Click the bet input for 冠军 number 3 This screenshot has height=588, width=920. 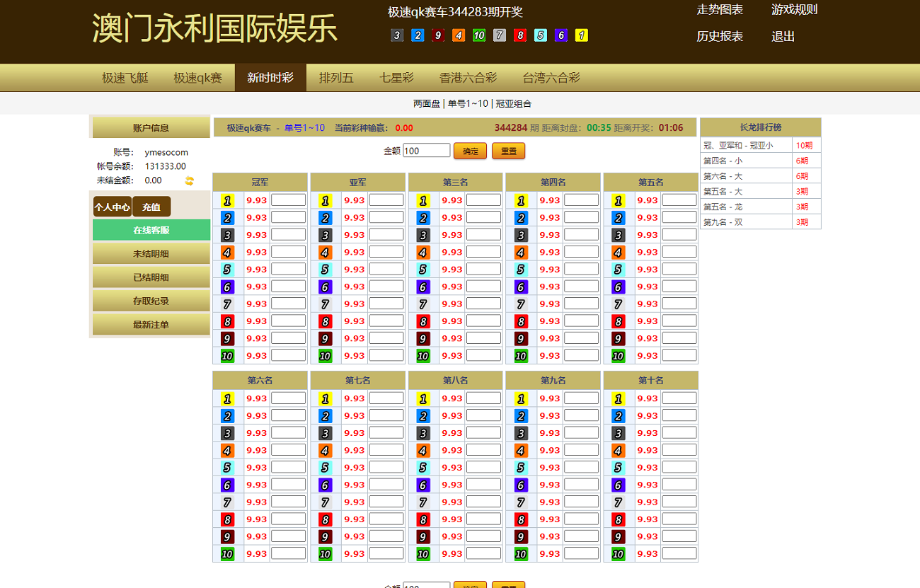point(288,235)
